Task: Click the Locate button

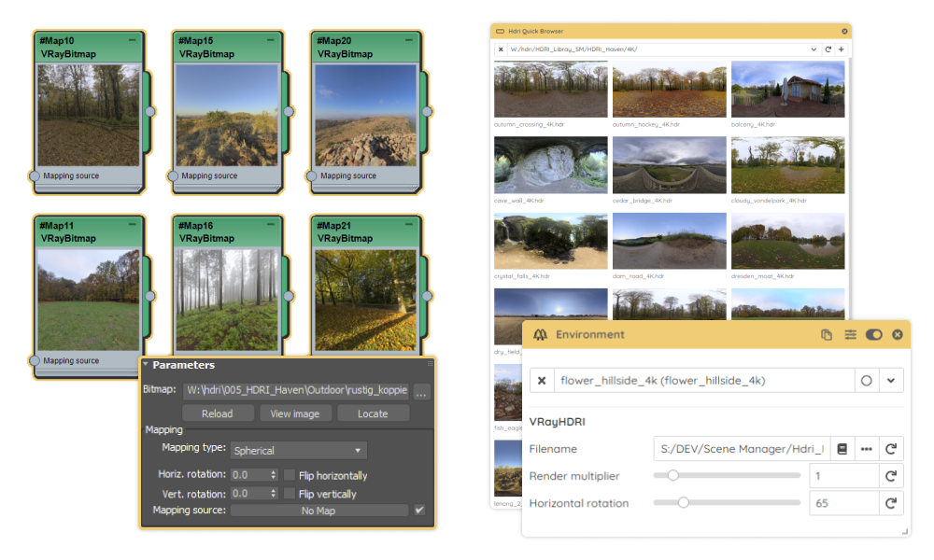Action: pyautogui.click(x=373, y=413)
